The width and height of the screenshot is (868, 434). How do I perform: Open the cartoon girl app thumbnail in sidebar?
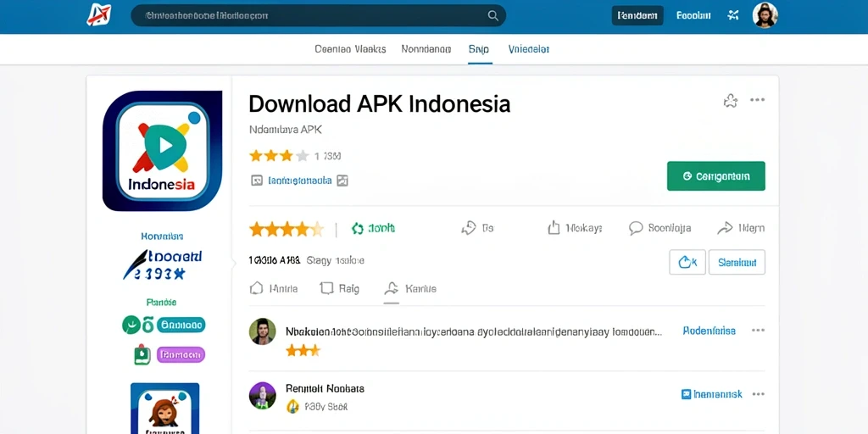[165, 409]
